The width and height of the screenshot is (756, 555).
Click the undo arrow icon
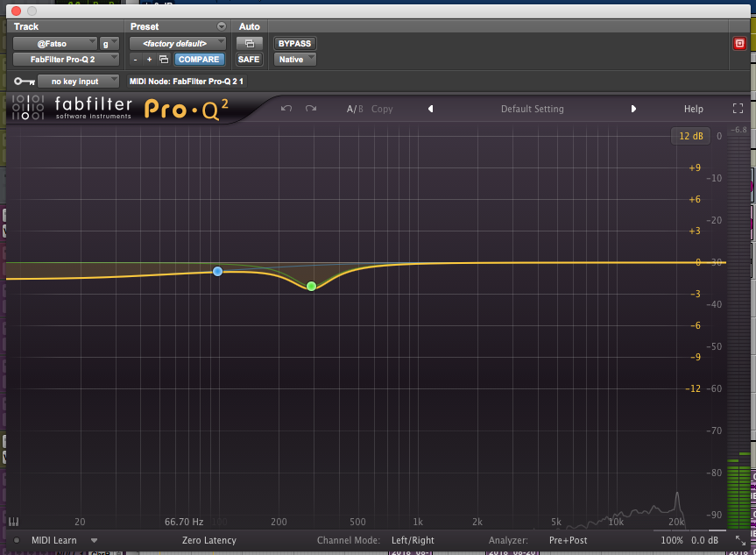point(286,109)
